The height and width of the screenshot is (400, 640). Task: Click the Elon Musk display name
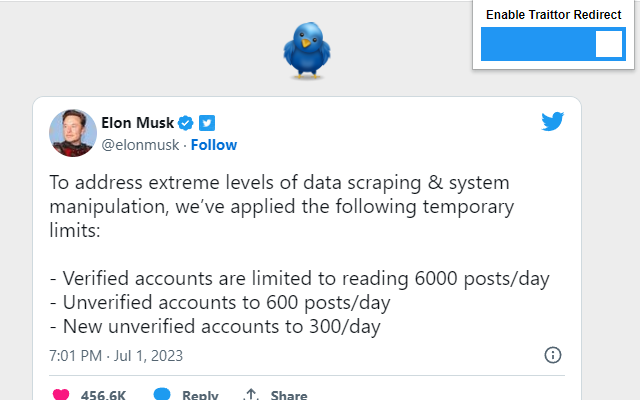137,123
